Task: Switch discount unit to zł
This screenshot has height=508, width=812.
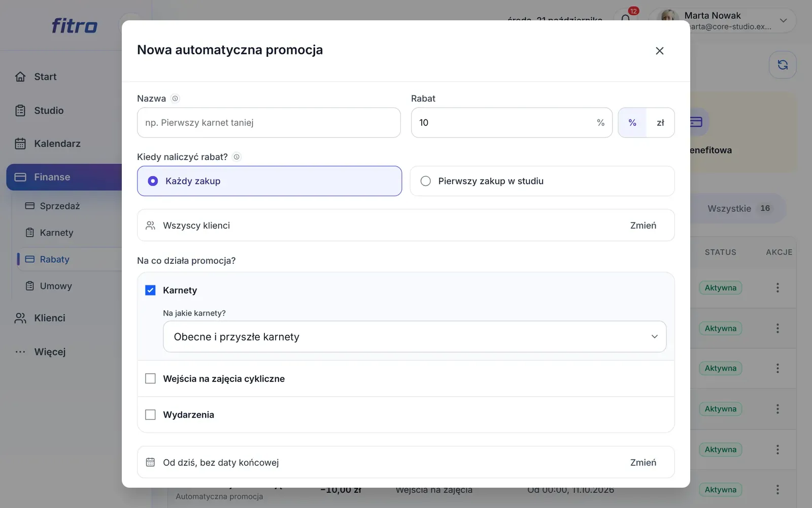Action: coord(660,122)
